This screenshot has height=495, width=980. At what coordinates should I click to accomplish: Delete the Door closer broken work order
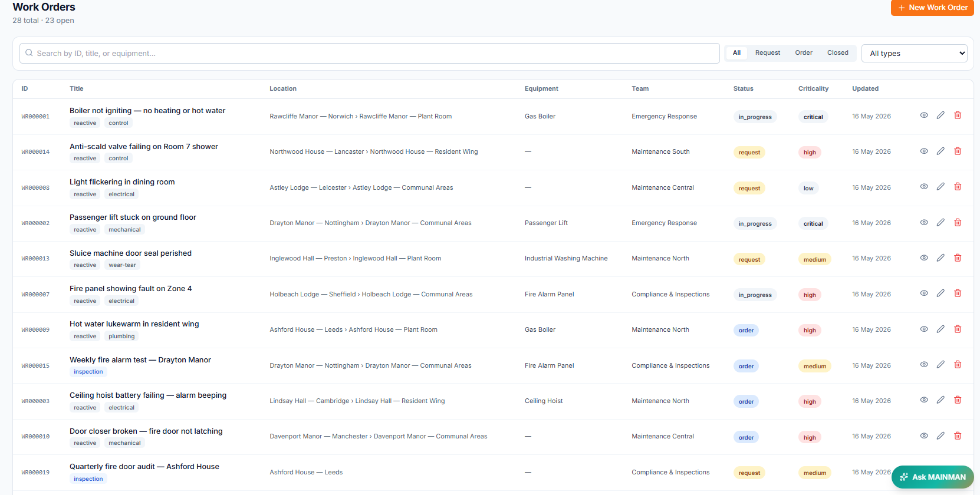[958, 436]
